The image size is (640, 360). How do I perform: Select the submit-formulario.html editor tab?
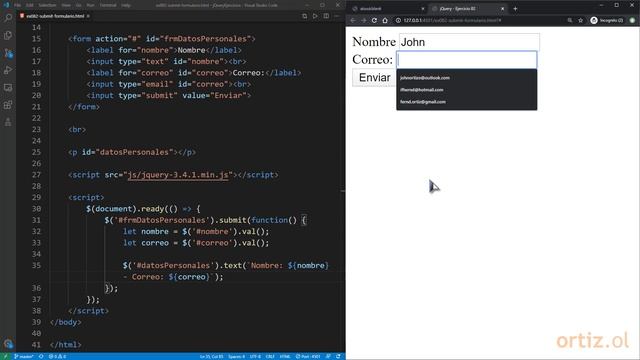tap(55, 16)
